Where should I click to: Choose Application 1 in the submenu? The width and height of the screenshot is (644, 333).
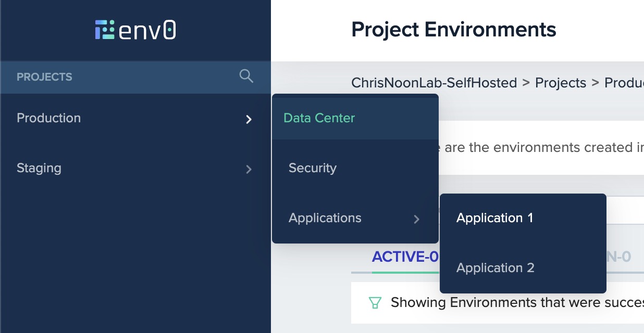(494, 217)
